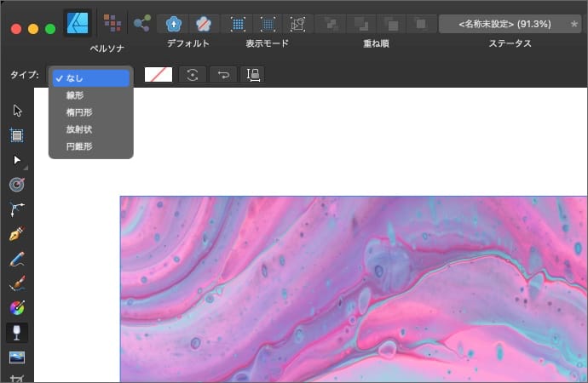Choose 円錐形 (conical) from the list
588x383 pixels.
click(x=78, y=146)
